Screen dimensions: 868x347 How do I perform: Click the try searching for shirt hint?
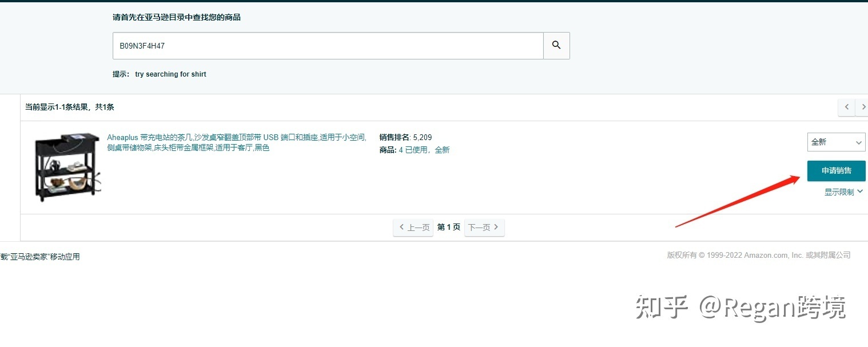pyautogui.click(x=170, y=74)
